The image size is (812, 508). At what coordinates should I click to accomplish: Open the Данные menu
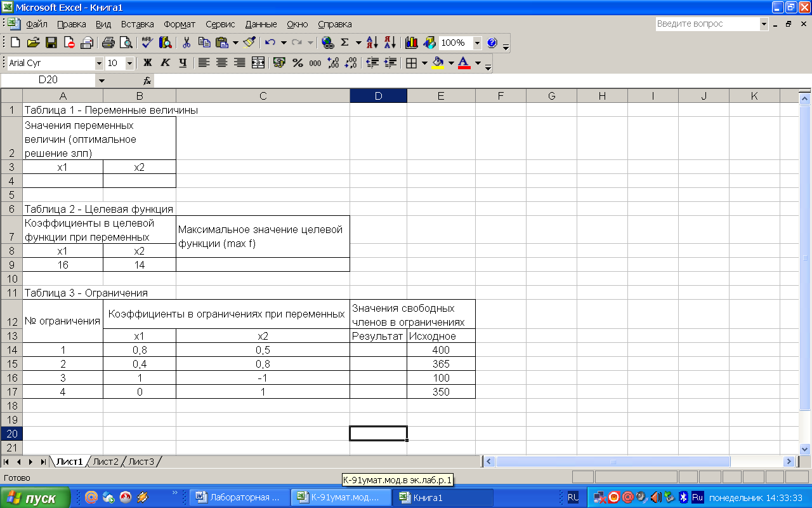tap(261, 24)
